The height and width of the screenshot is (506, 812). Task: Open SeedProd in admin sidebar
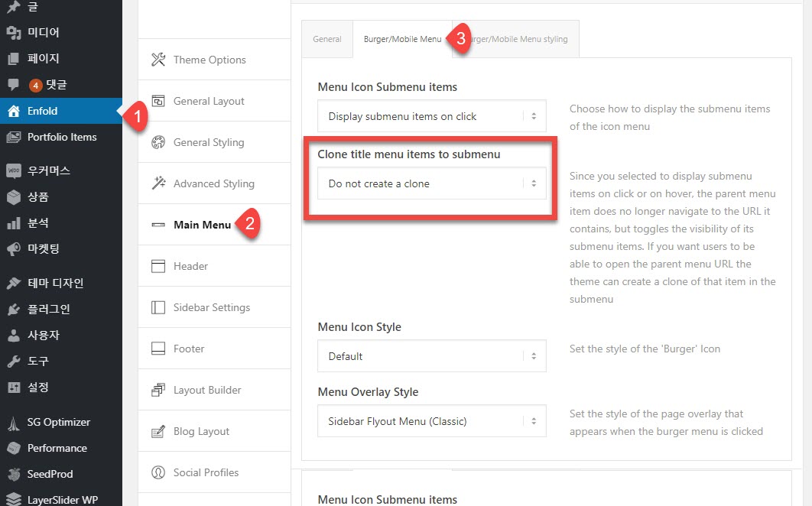[61, 474]
